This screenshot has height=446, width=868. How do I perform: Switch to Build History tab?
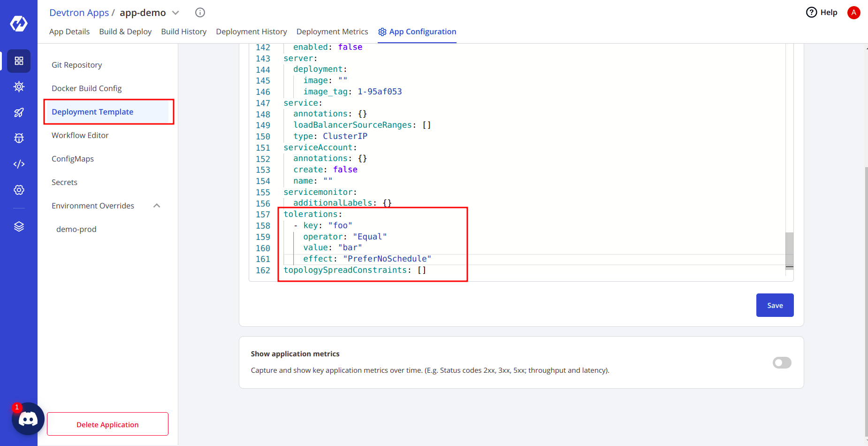pyautogui.click(x=184, y=31)
